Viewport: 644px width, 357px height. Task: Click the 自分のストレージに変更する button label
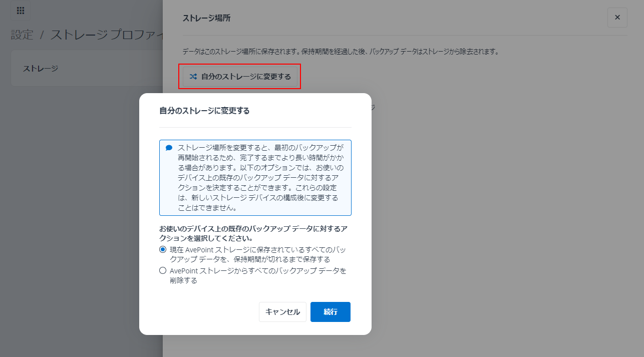pos(246,77)
